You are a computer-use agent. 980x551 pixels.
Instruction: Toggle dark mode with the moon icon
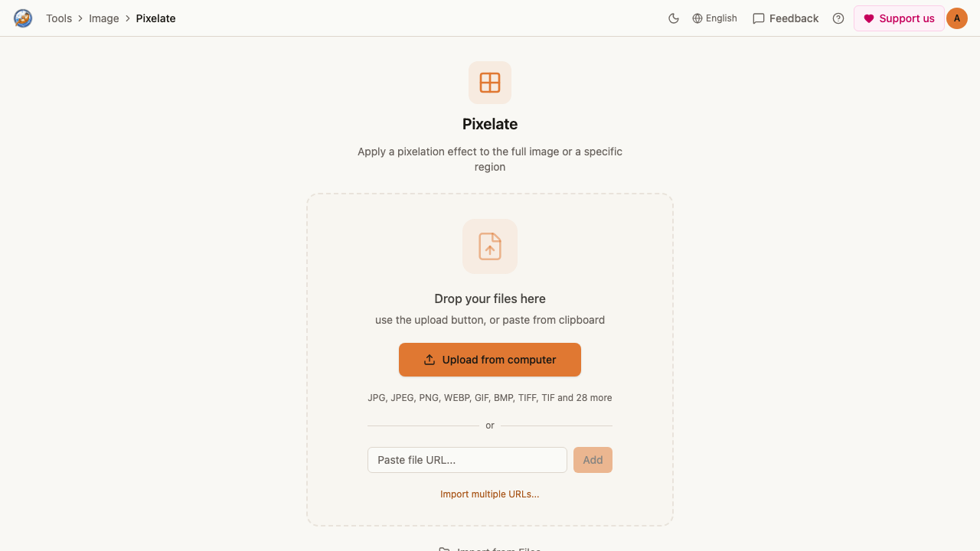click(674, 18)
